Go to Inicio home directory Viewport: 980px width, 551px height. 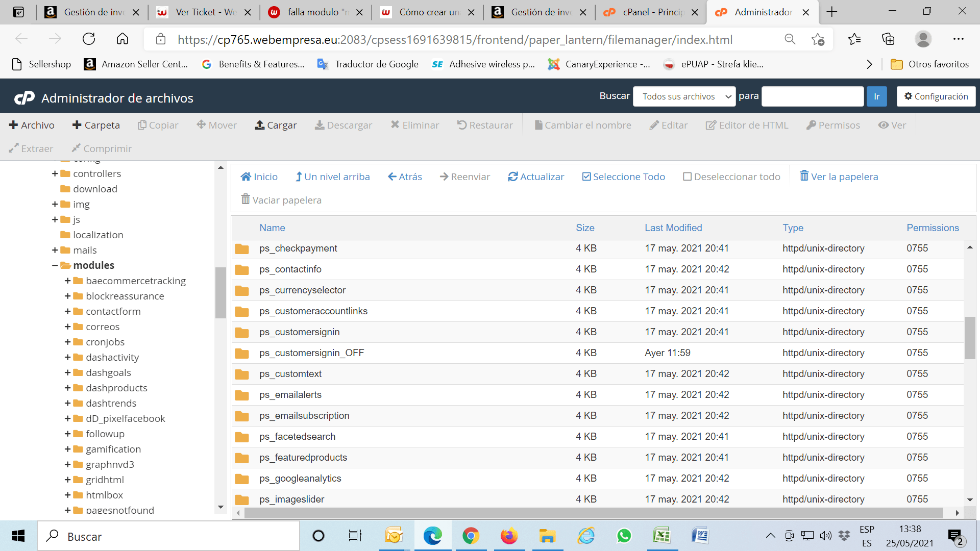(x=259, y=177)
